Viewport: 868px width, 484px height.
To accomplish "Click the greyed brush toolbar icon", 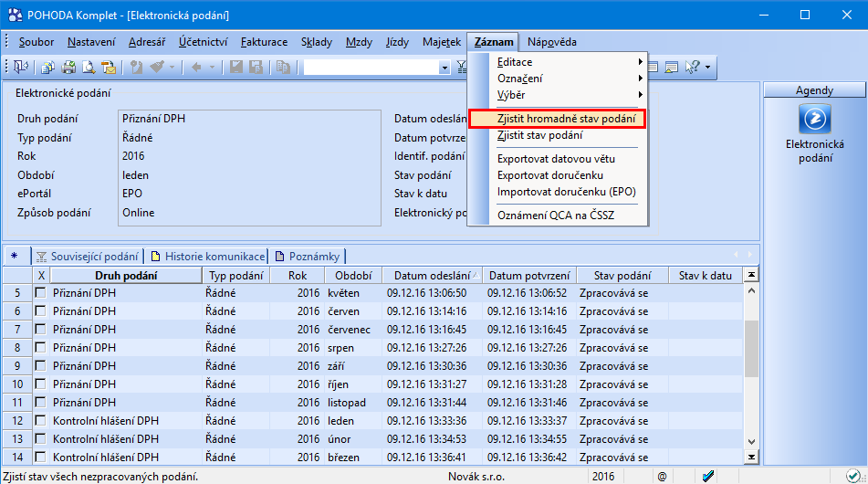I will pyautogui.click(x=157, y=67).
